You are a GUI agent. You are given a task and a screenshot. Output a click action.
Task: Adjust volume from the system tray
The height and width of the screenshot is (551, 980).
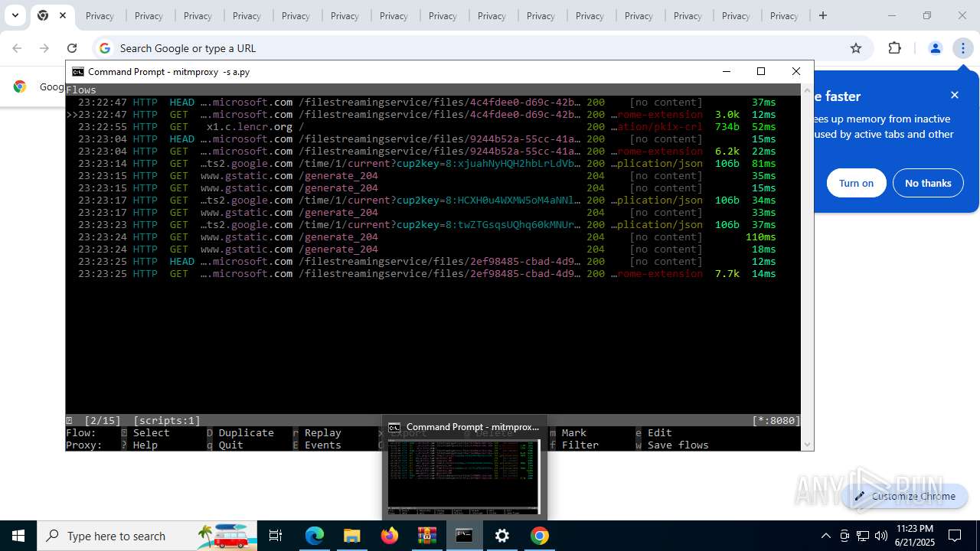[x=881, y=536]
